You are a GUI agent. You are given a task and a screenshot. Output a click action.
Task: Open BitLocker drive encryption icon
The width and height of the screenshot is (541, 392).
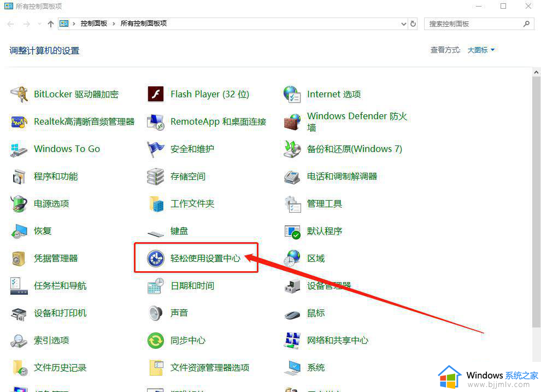(19, 94)
